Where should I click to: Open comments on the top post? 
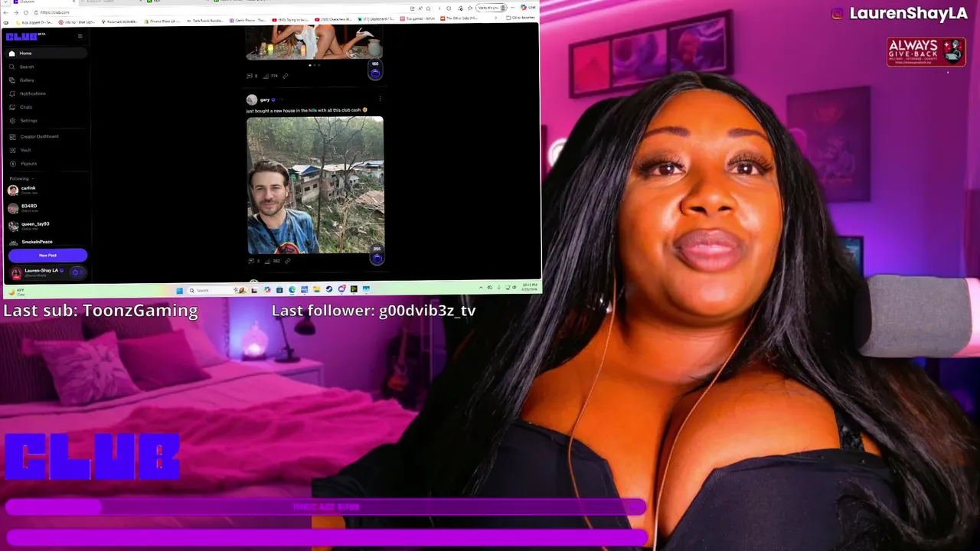(250, 76)
